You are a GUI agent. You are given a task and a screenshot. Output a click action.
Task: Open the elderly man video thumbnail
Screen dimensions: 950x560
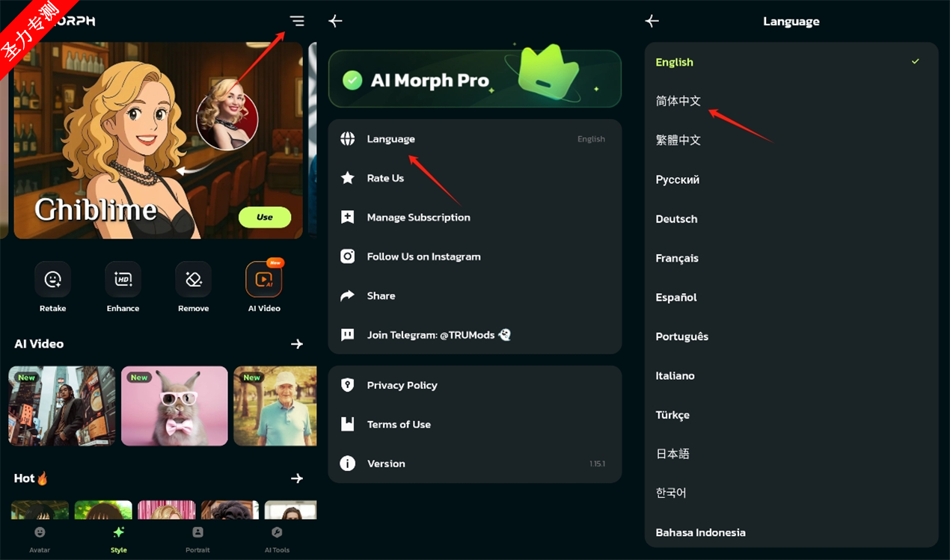(x=275, y=406)
